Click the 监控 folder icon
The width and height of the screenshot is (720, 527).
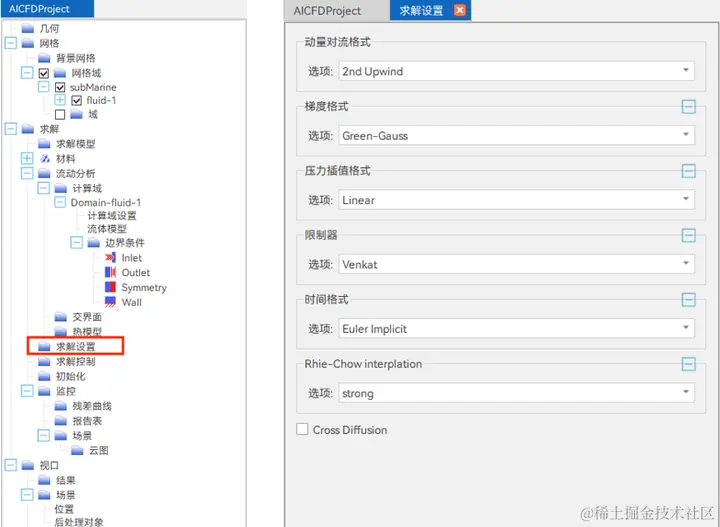tap(44, 391)
